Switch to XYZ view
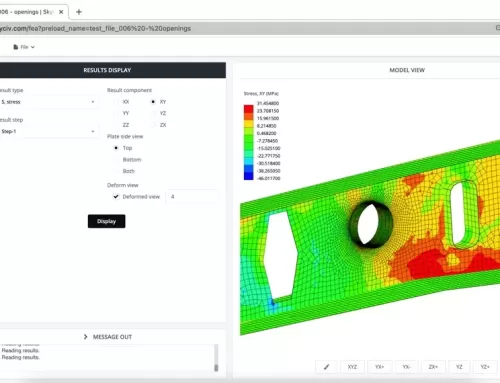Image resolution: width=500 pixels, height=383 pixels. tap(352, 367)
